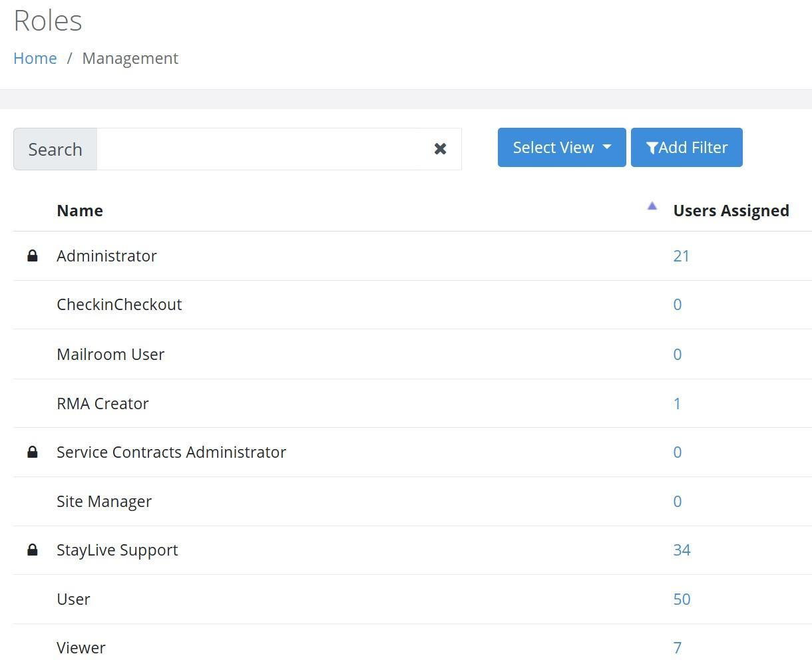812x672 pixels.
Task: Open the Administrator role
Action: click(106, 255)
